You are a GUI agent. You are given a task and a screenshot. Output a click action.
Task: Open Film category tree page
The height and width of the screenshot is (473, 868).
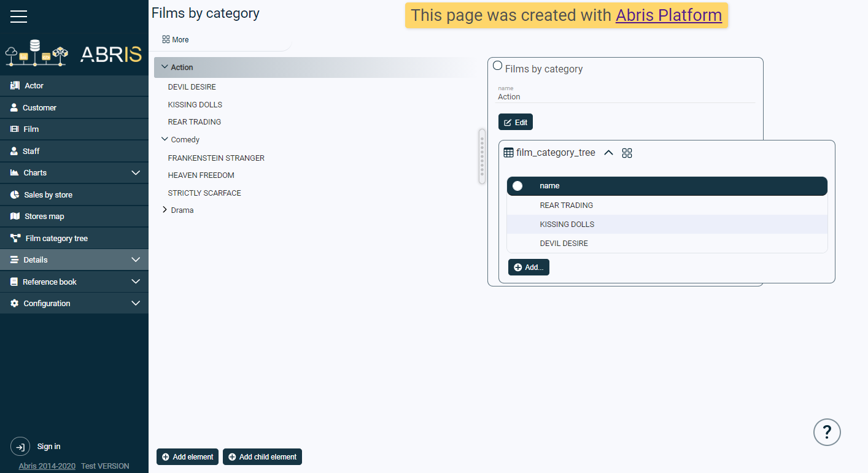tap(74, 238)
